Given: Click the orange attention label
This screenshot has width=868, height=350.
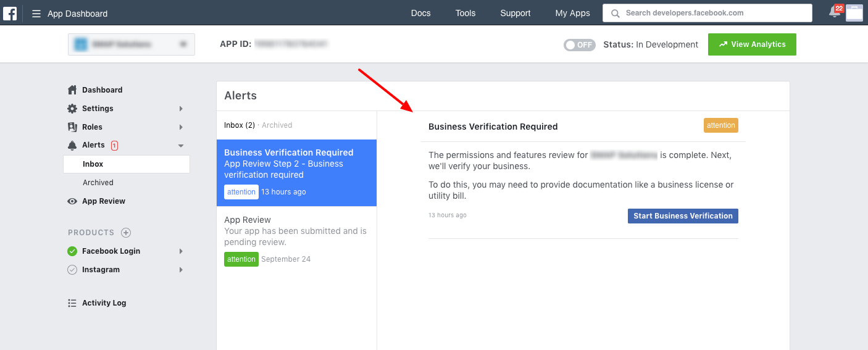Looking at the screenshot, I should 721,125.
